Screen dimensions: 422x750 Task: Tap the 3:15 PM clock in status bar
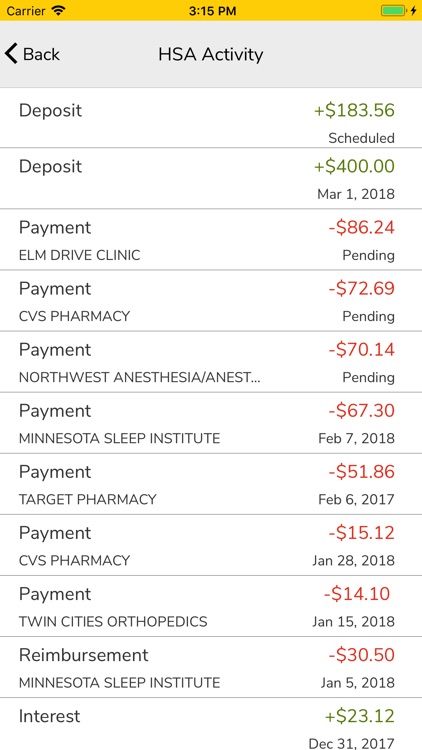(212, 11)
